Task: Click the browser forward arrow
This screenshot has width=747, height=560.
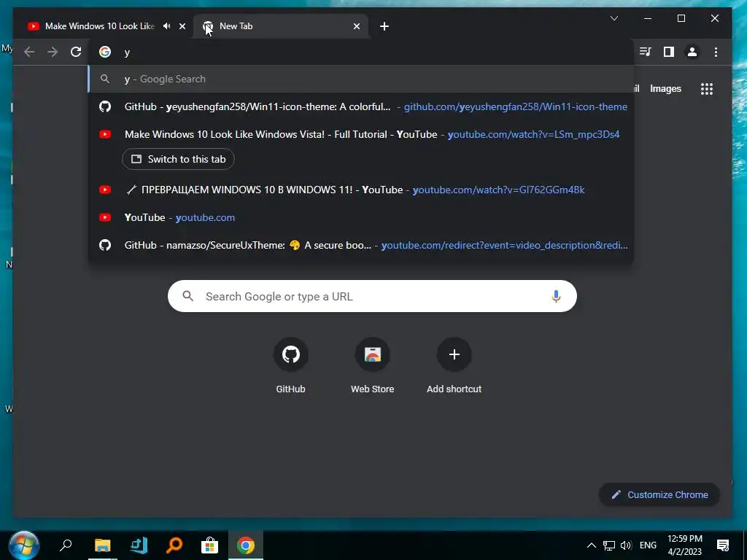Action: pos(53,52)
